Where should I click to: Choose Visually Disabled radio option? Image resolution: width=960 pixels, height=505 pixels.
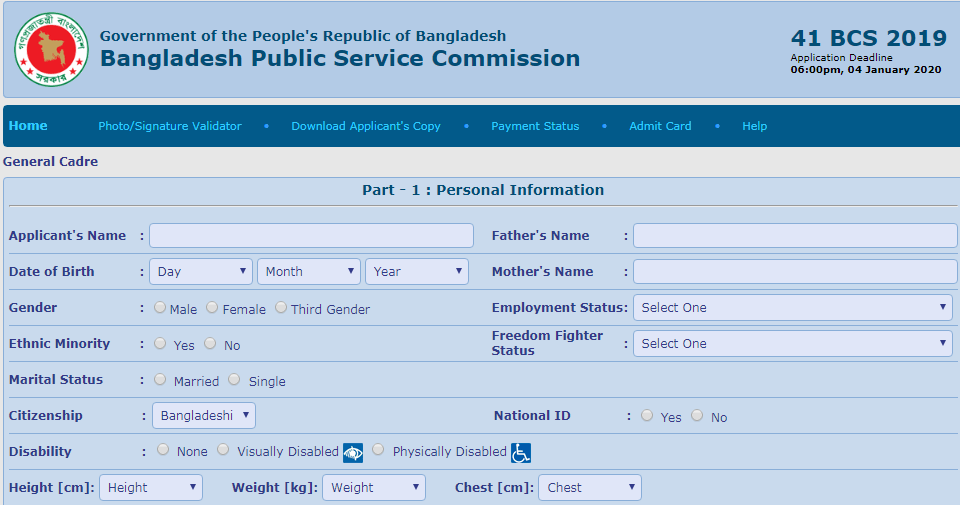223,450
